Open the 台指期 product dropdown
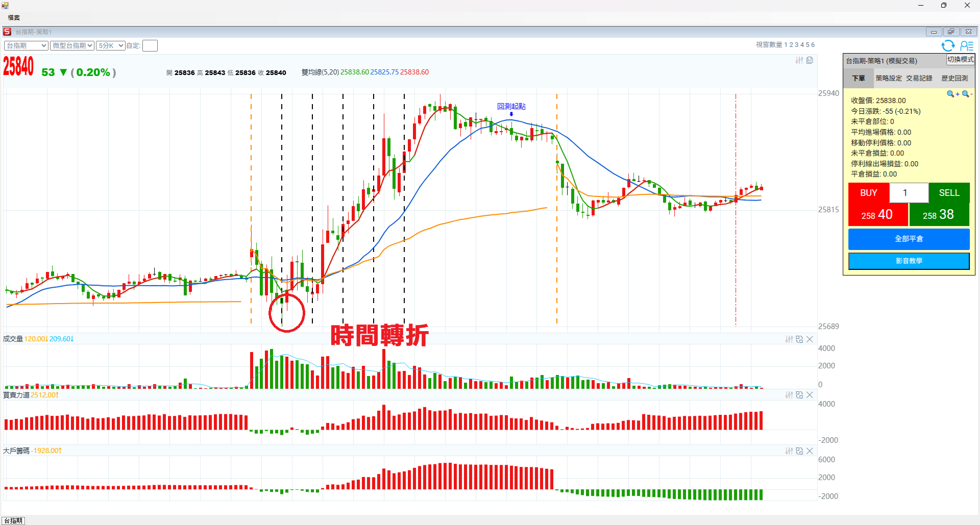The image size is (980, 525). [x=26, y=46]
